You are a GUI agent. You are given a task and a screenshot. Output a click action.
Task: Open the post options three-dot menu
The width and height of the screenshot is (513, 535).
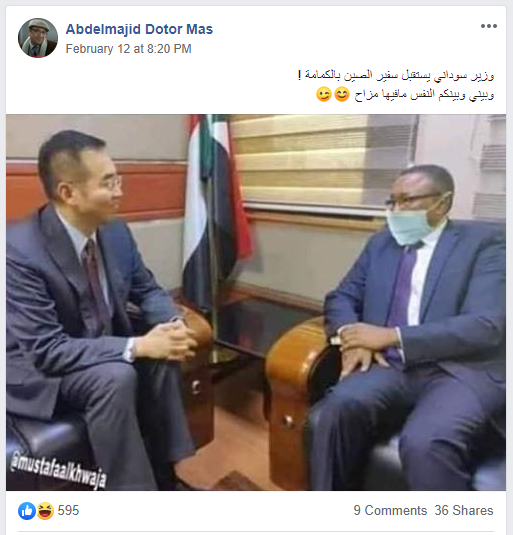click(488, 26)
